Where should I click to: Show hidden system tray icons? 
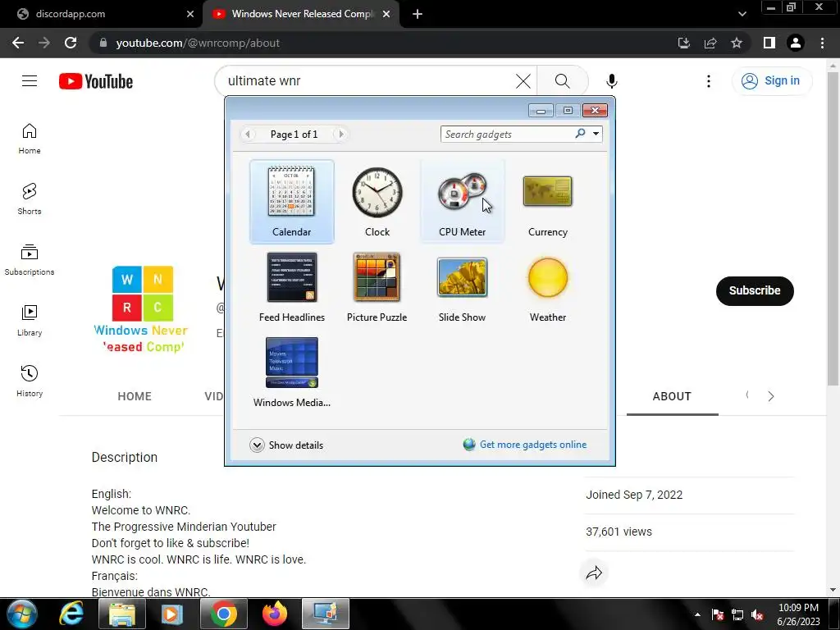697,614
